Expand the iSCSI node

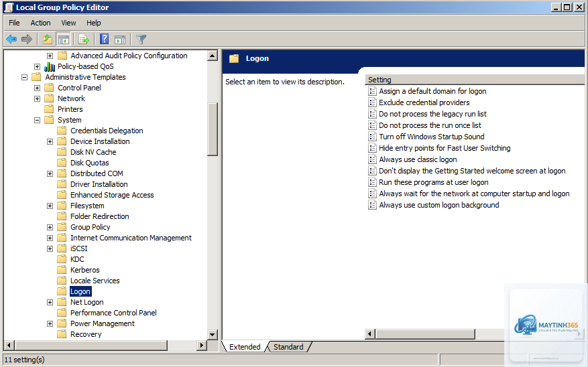click(x=50, y=248)
